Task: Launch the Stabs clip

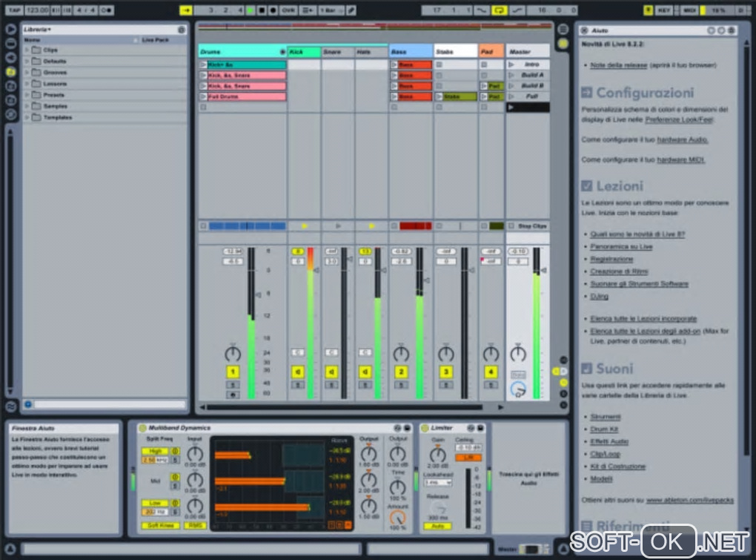Action: 440,96
